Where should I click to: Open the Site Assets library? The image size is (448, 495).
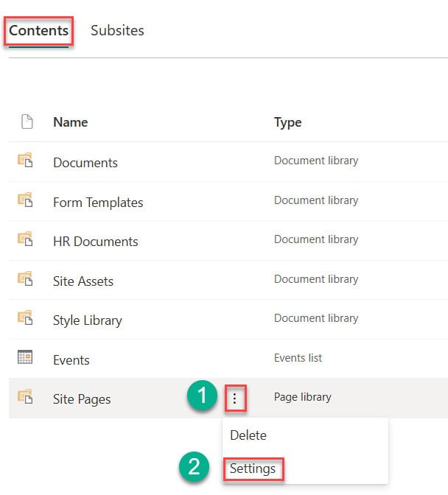coord(83,281)
